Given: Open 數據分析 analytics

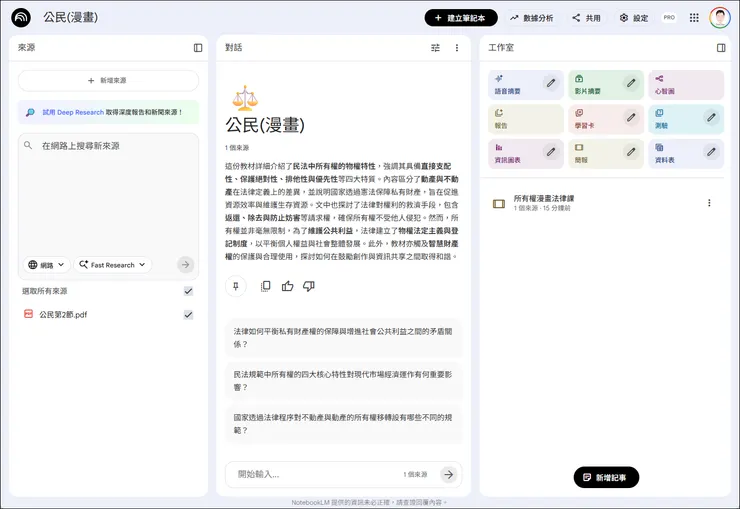Looking at the screenshot, I should [531, 18].
